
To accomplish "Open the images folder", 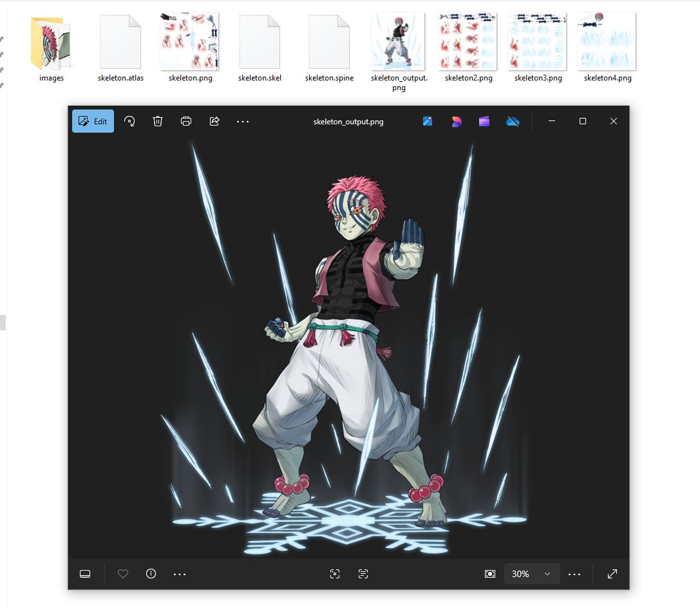I will coord(51,48).
